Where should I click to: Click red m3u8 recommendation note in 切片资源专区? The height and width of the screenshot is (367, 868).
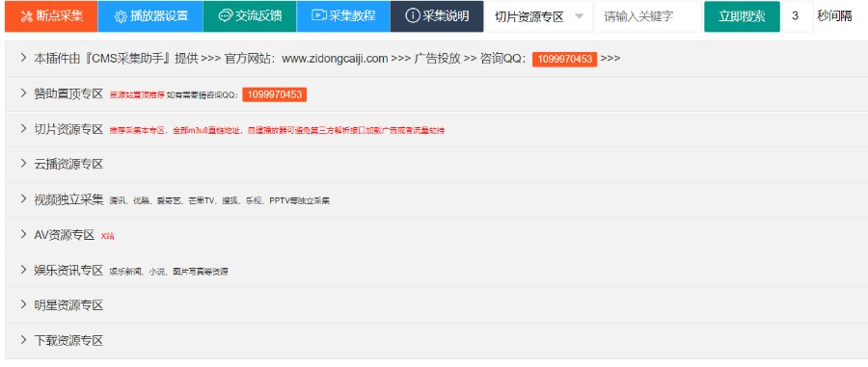click(278, 131)
